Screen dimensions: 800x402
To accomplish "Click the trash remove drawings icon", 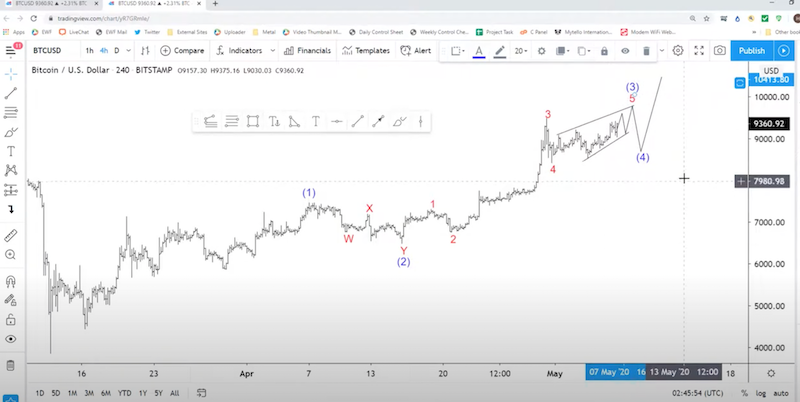I will click(646, 50).
